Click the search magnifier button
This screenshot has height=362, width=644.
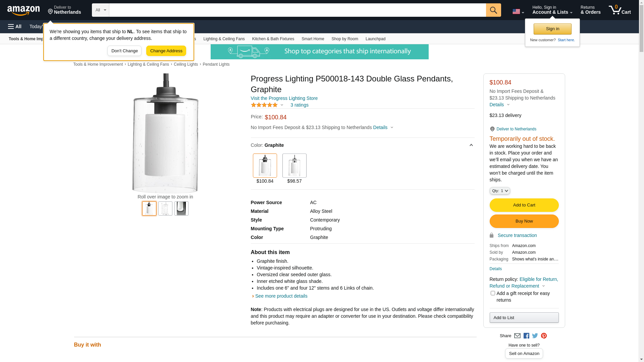(493, 10)
